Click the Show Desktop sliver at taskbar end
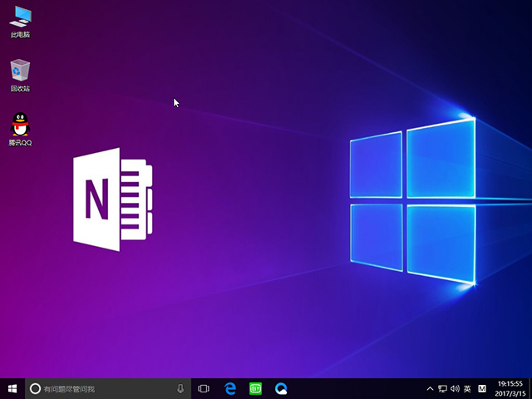Screen dimensions: 532x399 [x=530, y=388]
